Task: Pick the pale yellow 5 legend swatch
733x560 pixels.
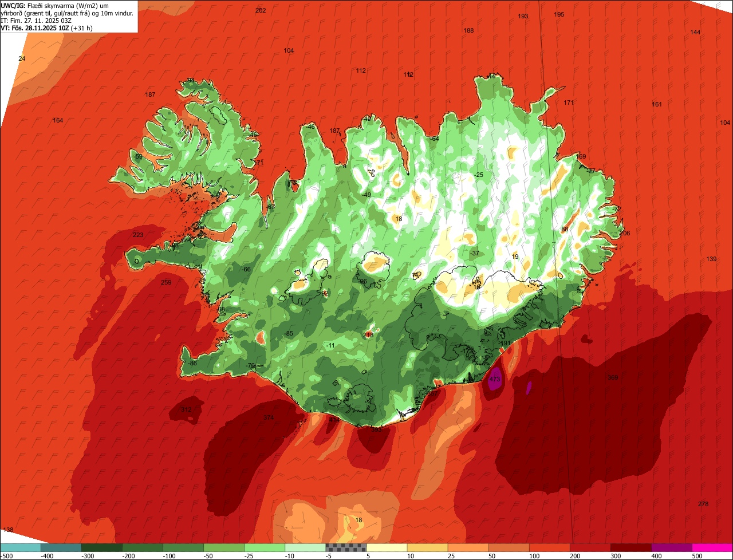Action: pyautogui.click(x=387, y=547)
